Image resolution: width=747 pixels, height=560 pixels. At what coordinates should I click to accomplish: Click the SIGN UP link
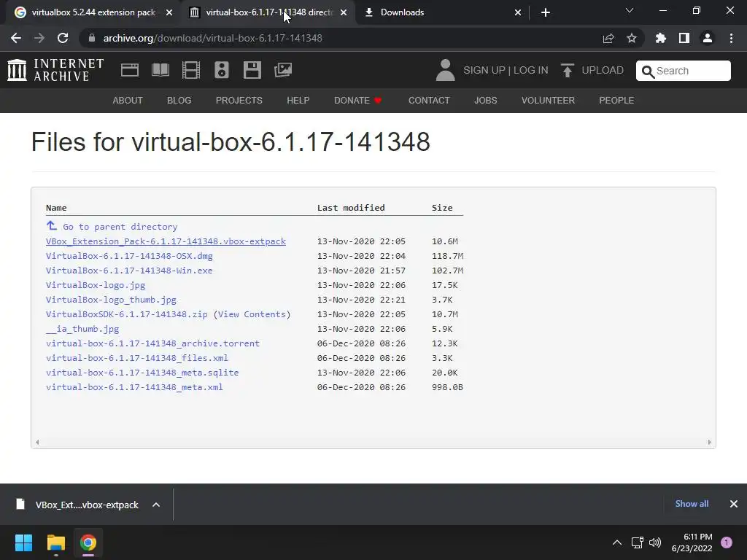[x=484, y=70]
